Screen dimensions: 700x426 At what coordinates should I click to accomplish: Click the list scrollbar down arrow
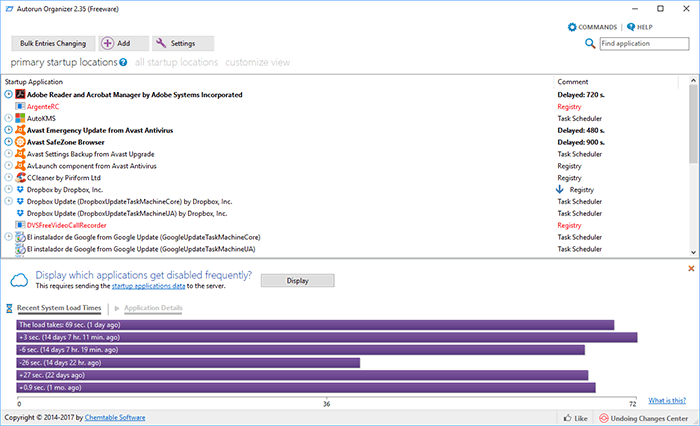pos(693,252)
